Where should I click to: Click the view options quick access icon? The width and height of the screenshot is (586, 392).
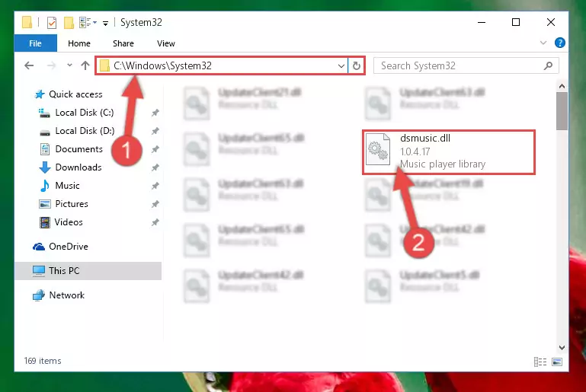88,23
